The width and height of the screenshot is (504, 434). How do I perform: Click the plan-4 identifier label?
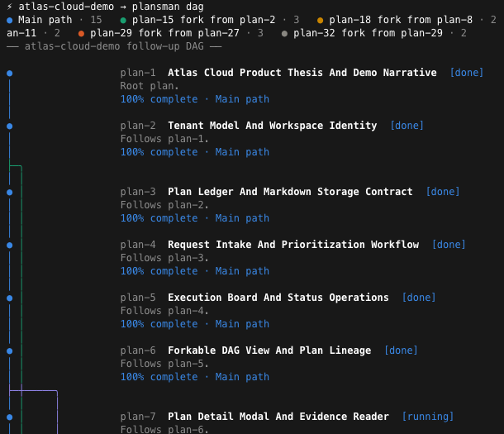[138, 245]
